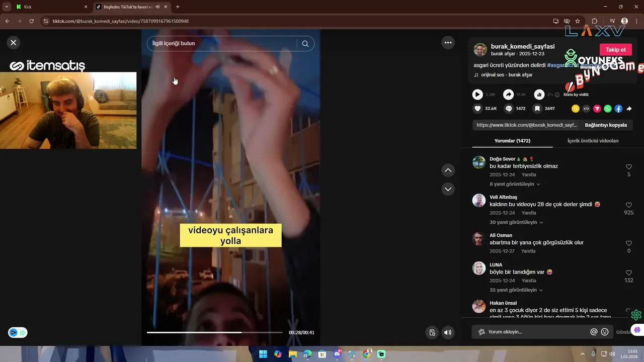This screenshot has width=644, height=362.
Task: Share via the Facebook icon
Action: 618,109
